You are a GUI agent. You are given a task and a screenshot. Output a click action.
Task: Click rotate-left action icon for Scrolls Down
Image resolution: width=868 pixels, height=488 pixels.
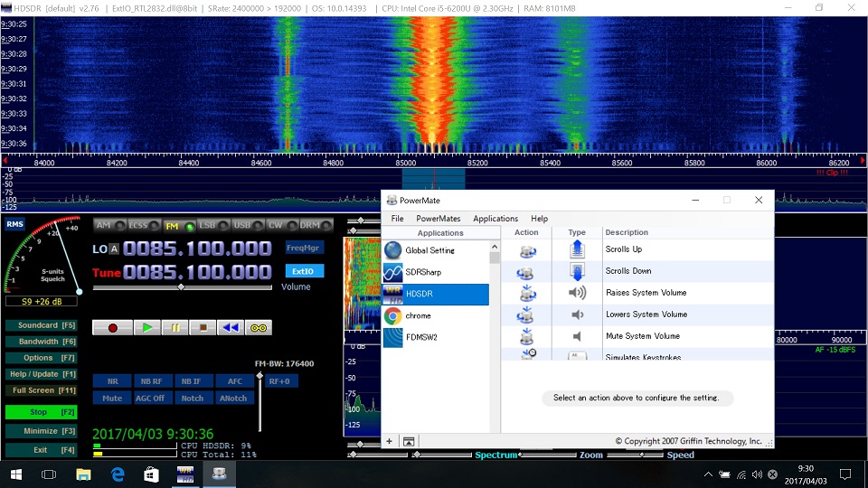tap(524, 272)
